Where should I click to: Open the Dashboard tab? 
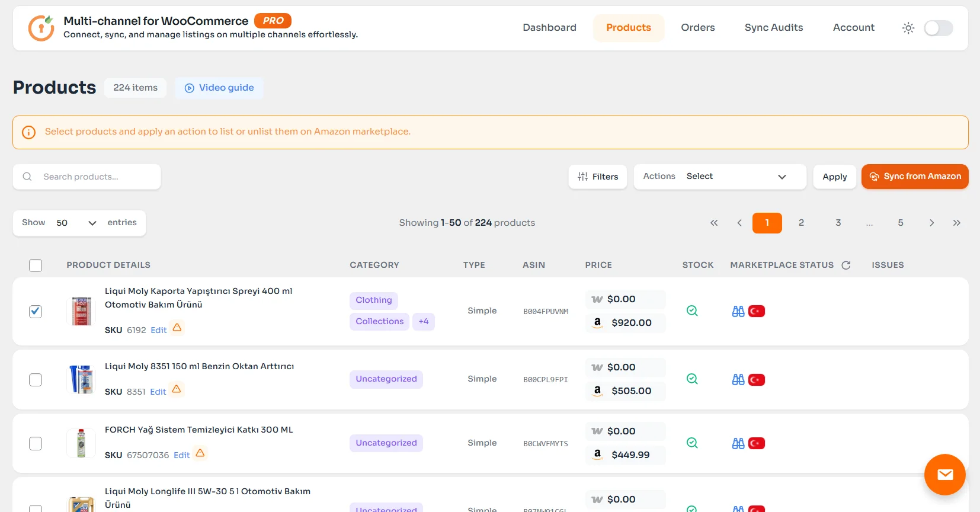[549, 27]
